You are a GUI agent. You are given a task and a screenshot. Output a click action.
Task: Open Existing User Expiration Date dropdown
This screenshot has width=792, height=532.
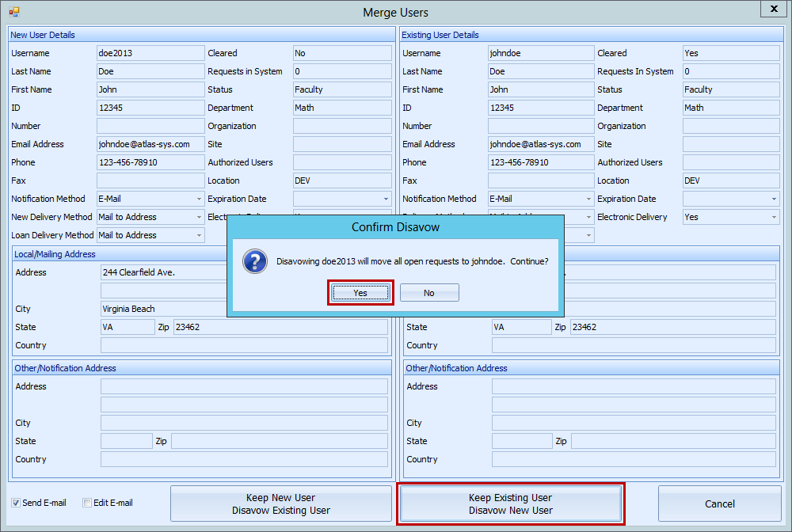(x=773, y=199)
